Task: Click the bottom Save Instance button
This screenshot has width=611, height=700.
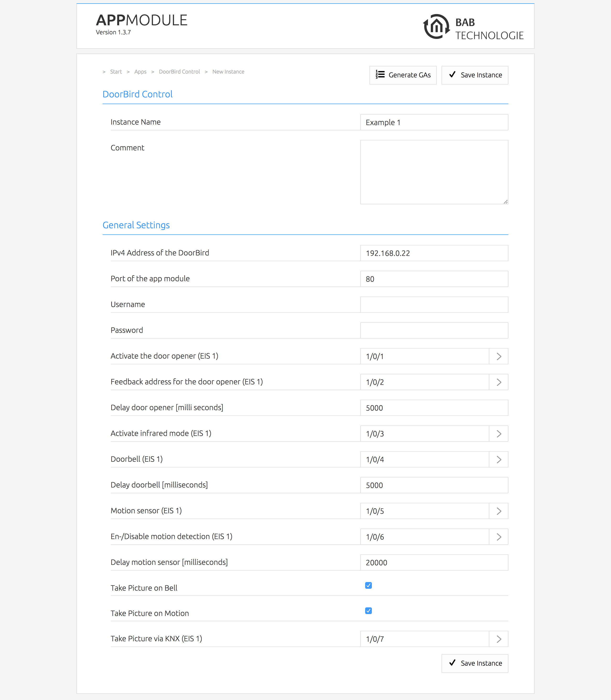Action: click(475, 663)
